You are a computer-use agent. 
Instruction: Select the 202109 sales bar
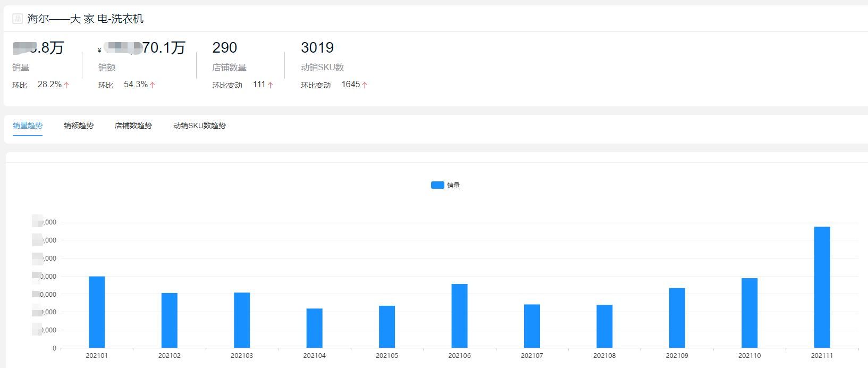coord(677,318)
